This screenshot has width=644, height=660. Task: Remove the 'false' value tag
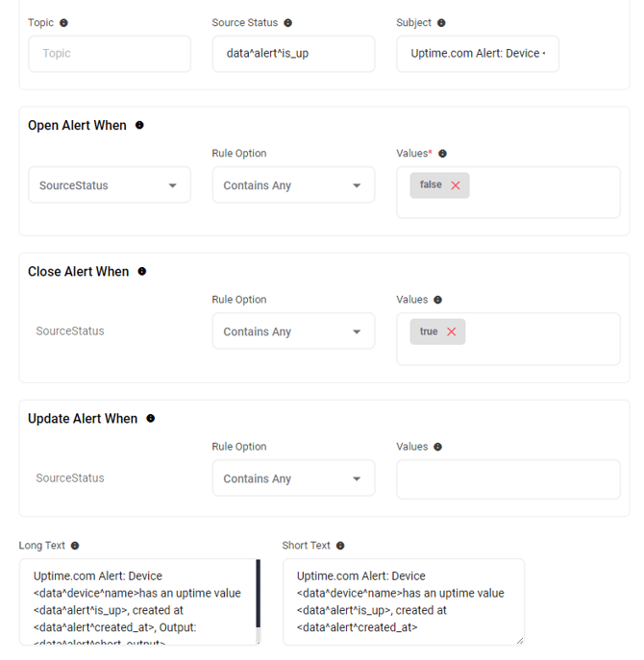[x=456, y=185]
